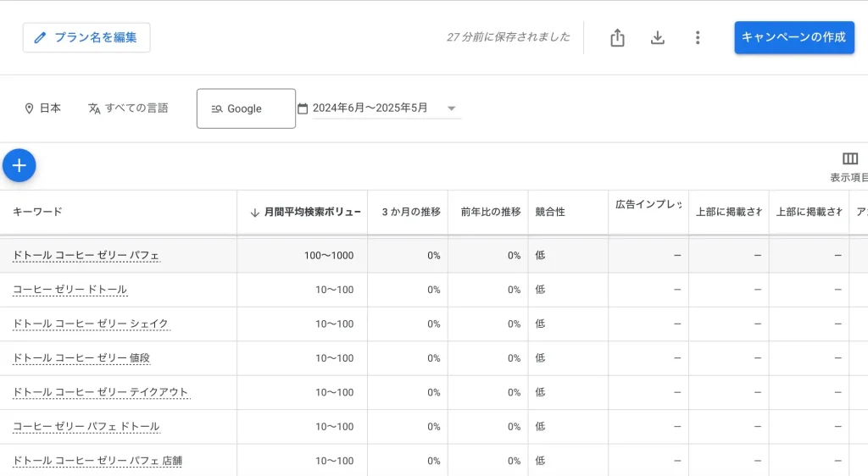Open keyword ドトール コーヒー ゼリー シェイク
The image size is (868, 476).
point(91,324)
